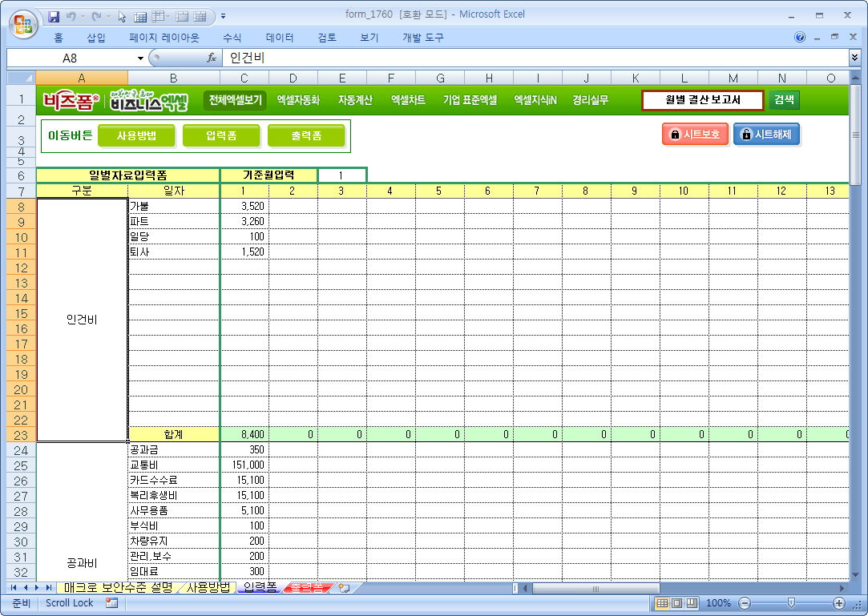Screen dimensions: 868x616
Task: Click the macro record icon in the status bar
Action: point(111,603)
